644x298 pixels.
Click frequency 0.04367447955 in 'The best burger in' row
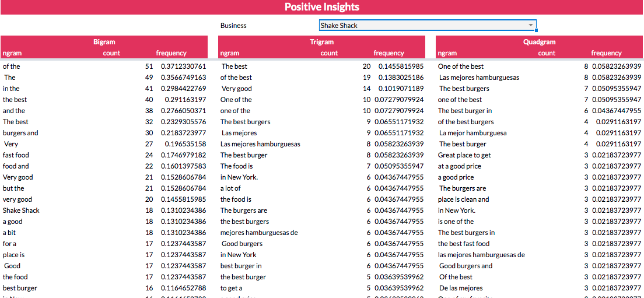pyautogui.click(x=617, y=111)
